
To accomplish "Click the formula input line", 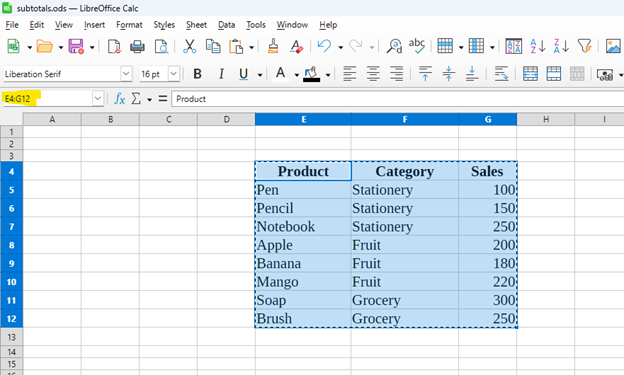I will [x=398, y=99].
